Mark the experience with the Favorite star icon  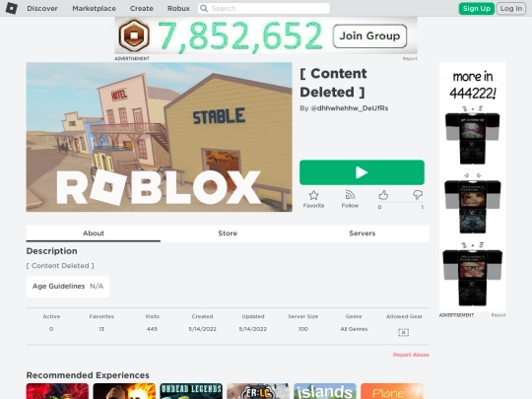pos(313,195)
